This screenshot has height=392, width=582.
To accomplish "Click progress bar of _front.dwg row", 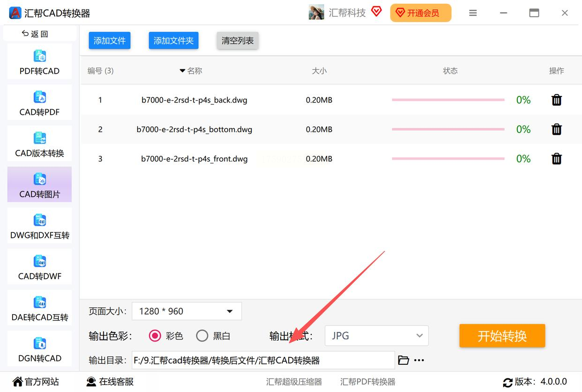I will click(x=448, y=159).
